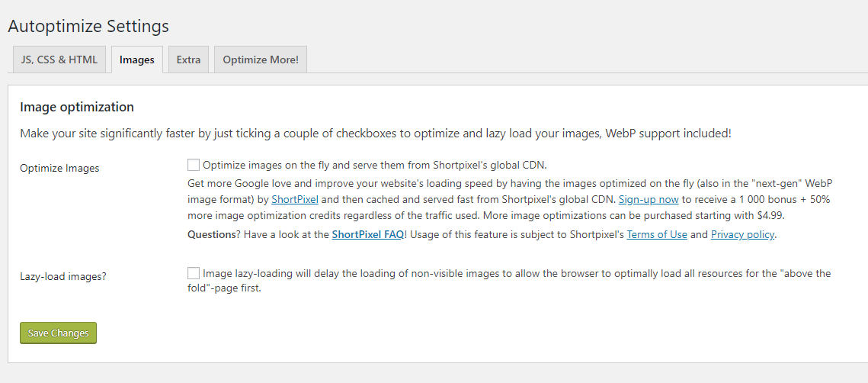Click the Lazy-load images? row label

click(x=63, y=276)
